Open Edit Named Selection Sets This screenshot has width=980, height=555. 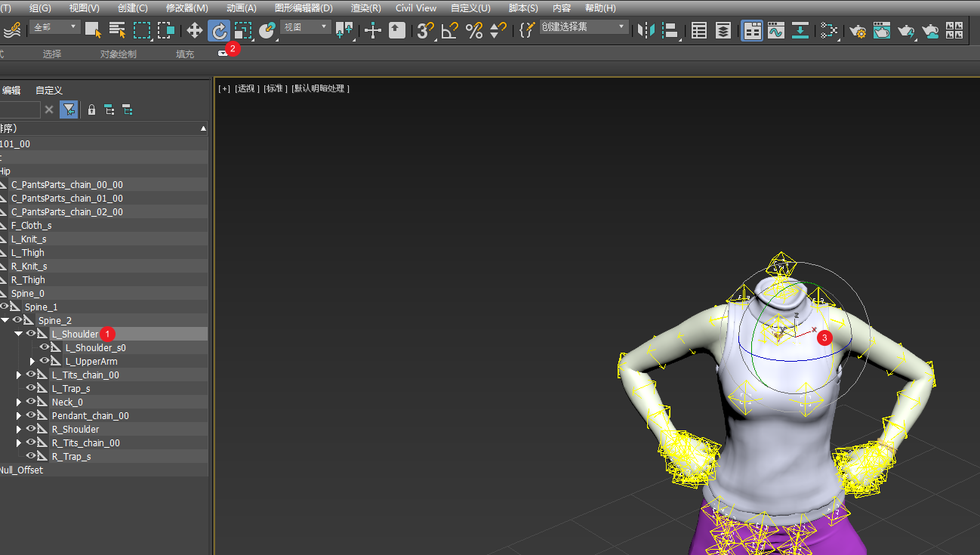coord(527,30)
